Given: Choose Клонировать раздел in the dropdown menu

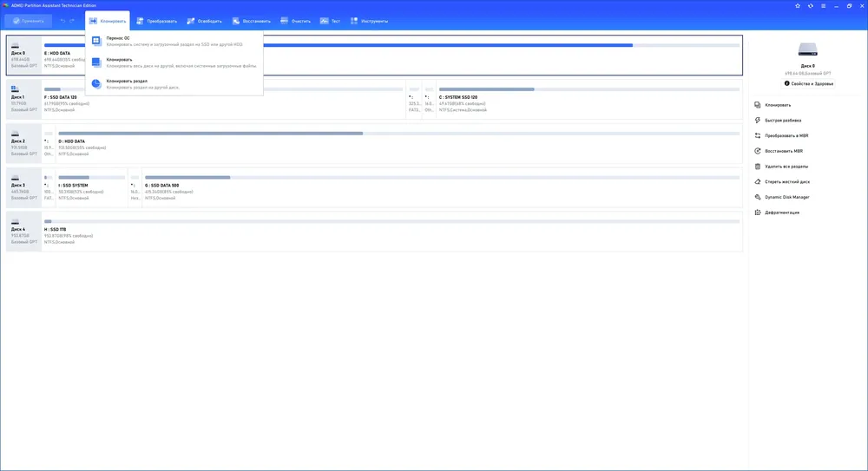Looking at the screenshot, I should click(x=174, y=83).
